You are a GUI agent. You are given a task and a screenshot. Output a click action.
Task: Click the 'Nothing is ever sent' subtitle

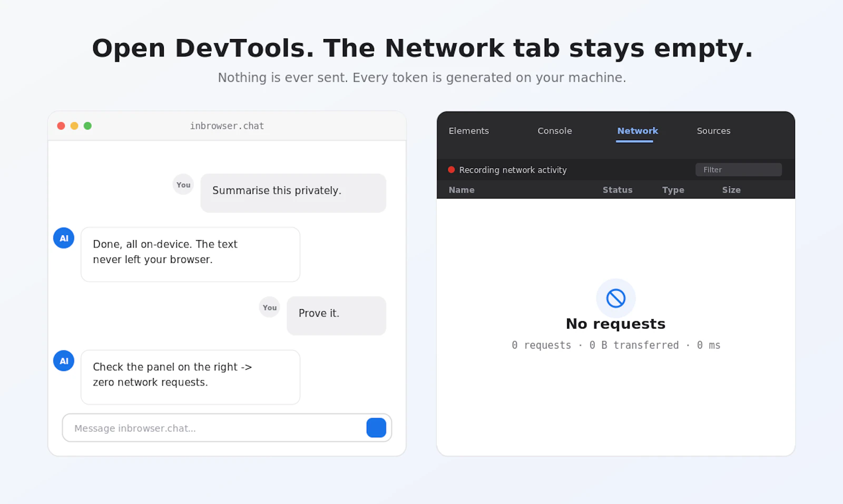click(422, 77)
